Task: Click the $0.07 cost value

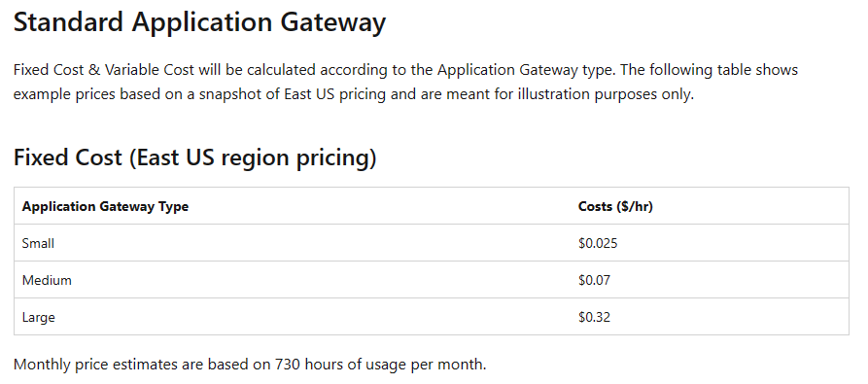Action: coord(595,280)
